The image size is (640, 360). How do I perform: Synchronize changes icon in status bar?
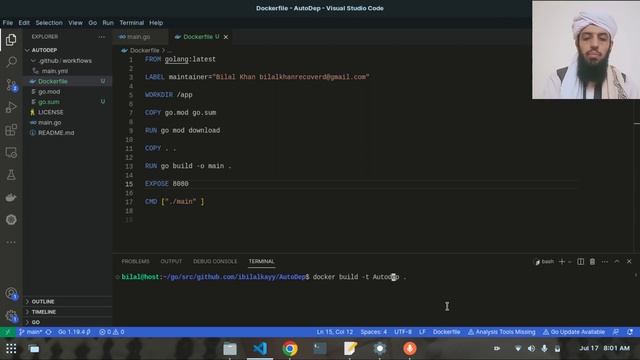49,332
